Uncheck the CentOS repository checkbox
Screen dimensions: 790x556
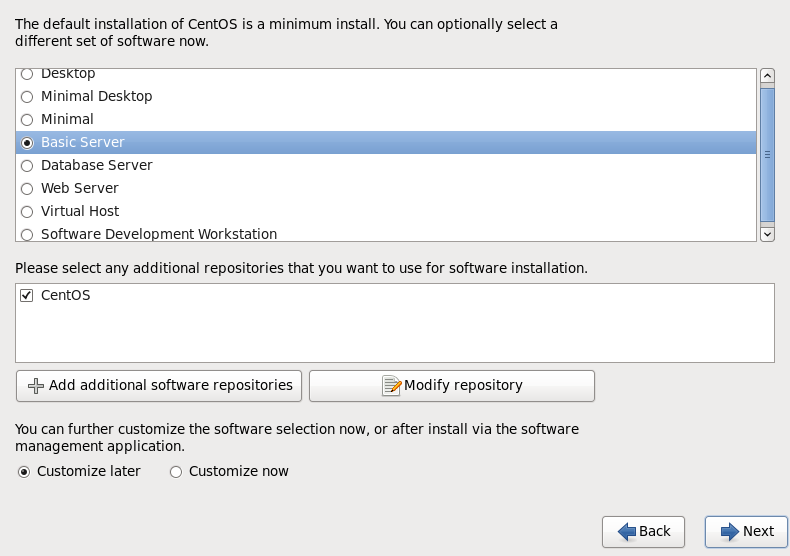coord(27,296)
